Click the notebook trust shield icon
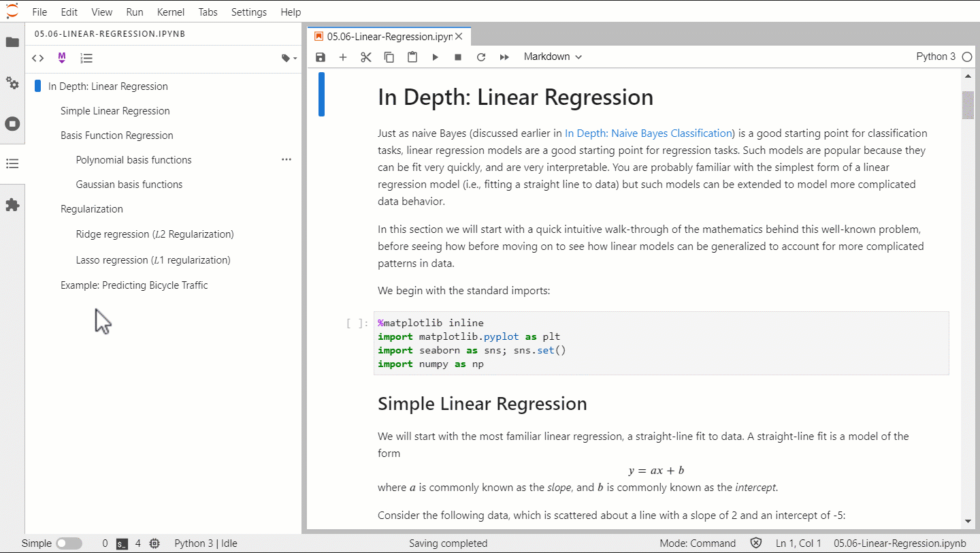The height and width of the screenshot is (553, 980). point(756,543)
